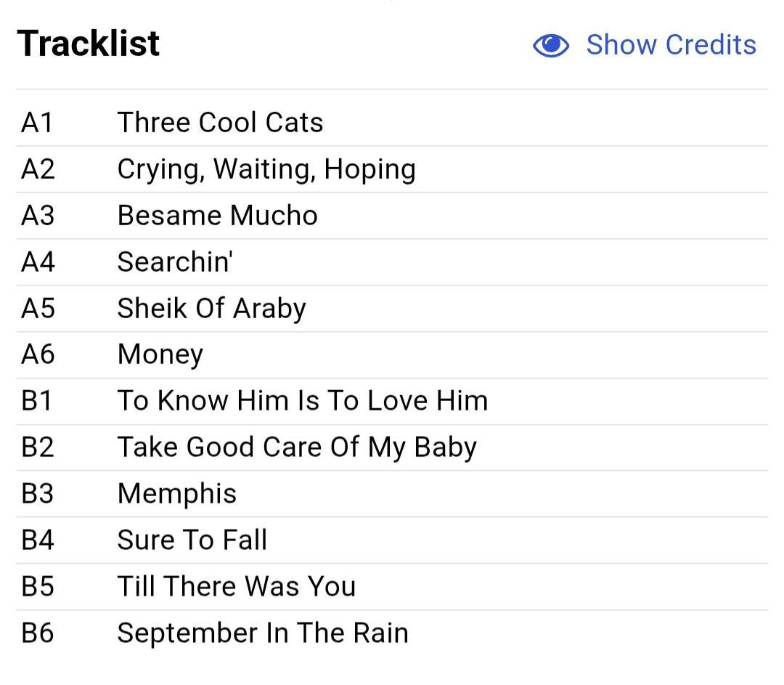
Task: Select Till There Was You track
Action: (237, 587)
